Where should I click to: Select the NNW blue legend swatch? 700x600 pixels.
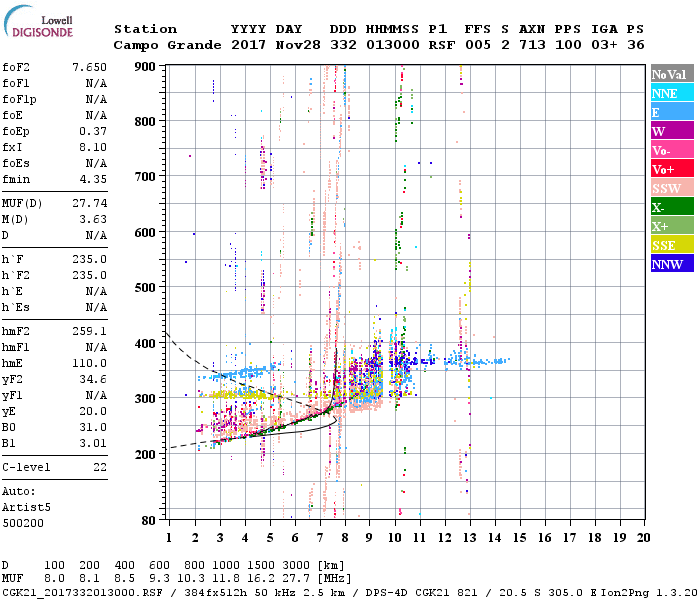(671, 264)
